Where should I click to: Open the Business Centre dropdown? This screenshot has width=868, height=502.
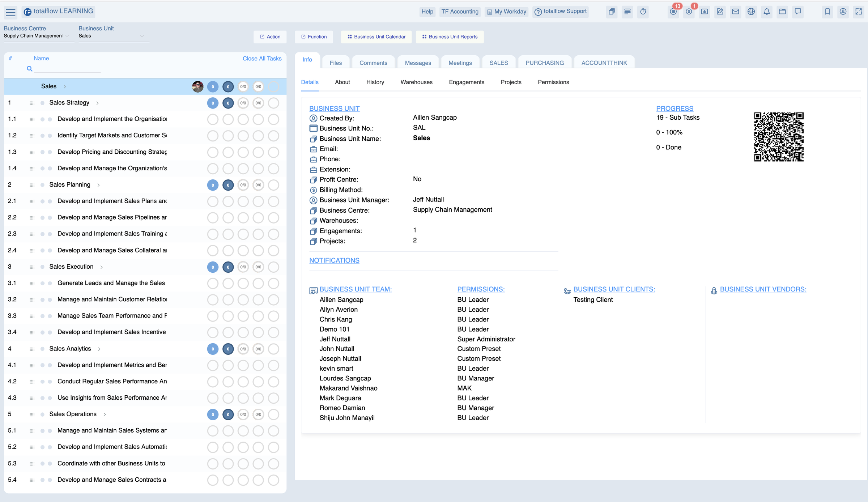pyautogui.click(x=36, y=36)
